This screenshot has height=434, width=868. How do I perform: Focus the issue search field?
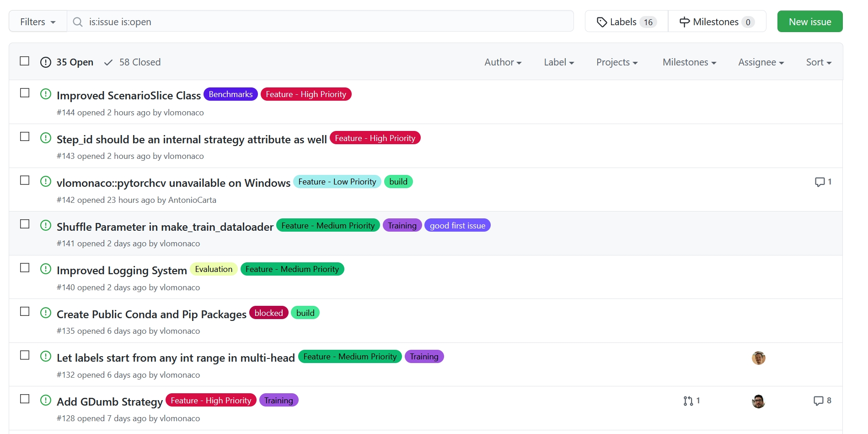point(320,22)
